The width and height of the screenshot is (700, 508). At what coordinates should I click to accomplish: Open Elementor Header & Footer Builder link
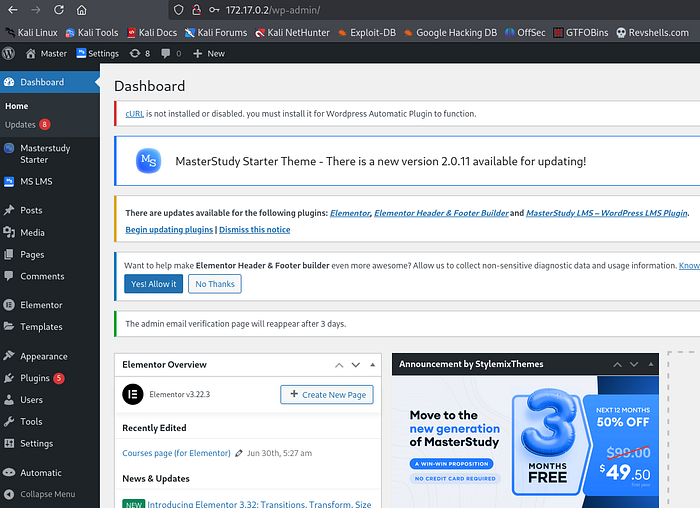pyautogui.click(x=441, y=213)
